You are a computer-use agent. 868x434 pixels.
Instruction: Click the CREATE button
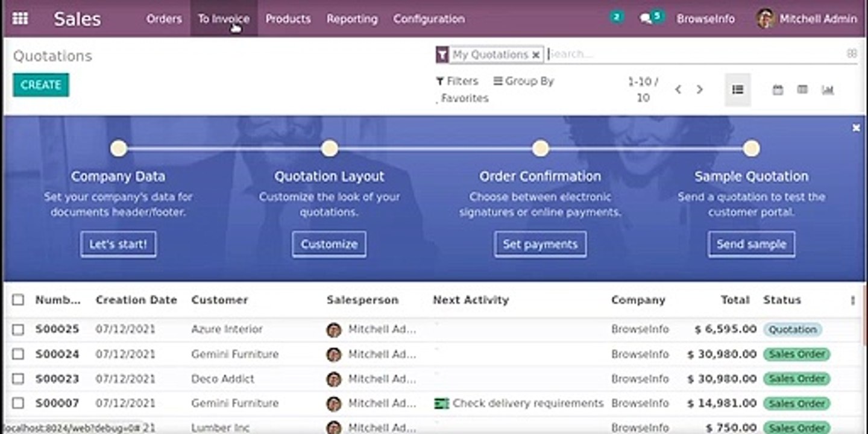point(41,85)
